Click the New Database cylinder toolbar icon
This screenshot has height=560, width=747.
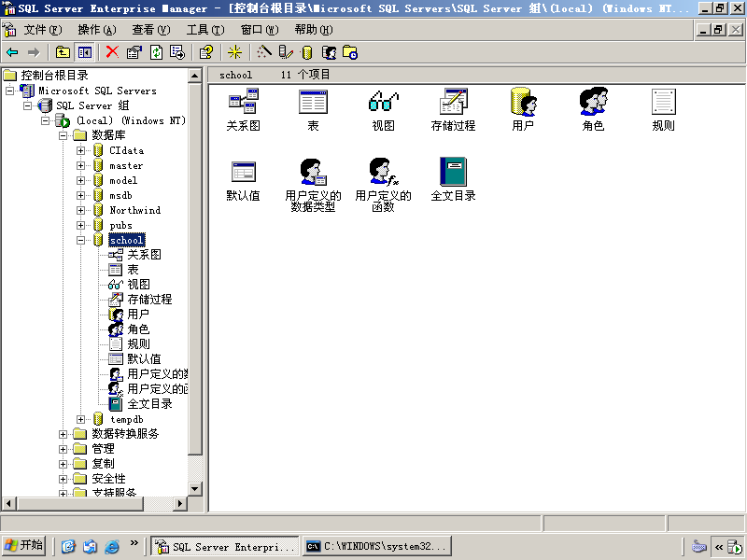point(307,52)
